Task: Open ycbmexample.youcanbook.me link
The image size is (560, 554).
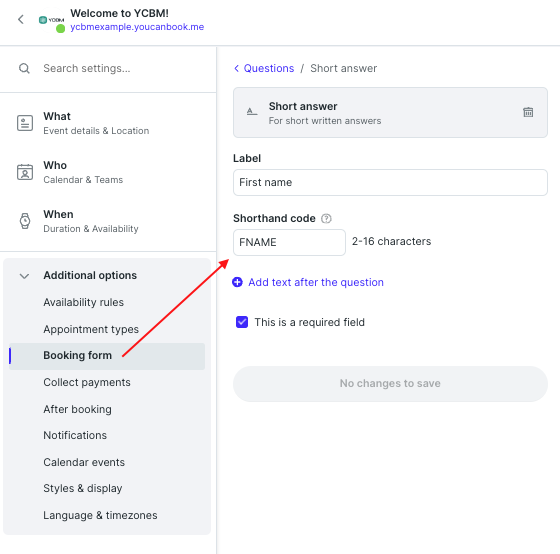Action: [x=137, y=27]
